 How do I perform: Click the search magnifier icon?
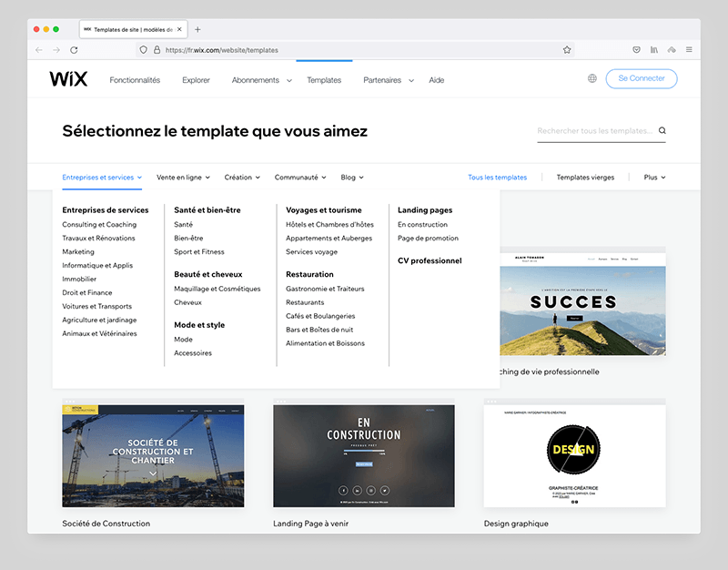tap(662, 130)
